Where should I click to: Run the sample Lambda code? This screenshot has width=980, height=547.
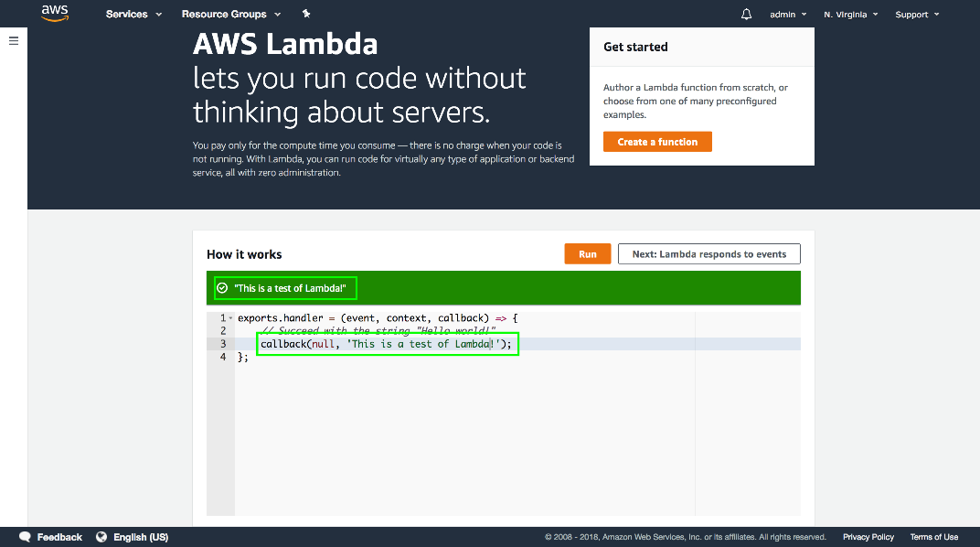587,254
